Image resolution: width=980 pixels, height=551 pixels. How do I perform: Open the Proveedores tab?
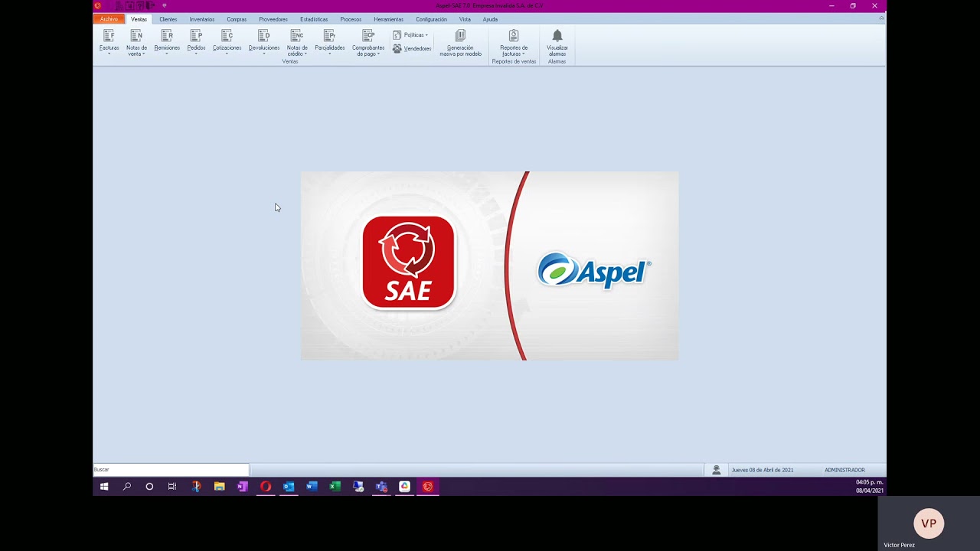[273, 19]
